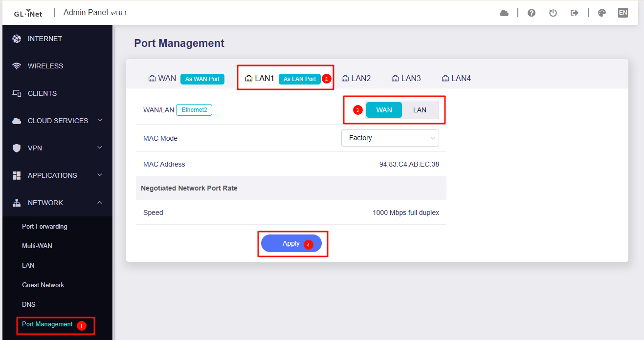Expand the VPN sidebar menu
The width and height of the screenshot is (644, 340).
tap(57, 148)
